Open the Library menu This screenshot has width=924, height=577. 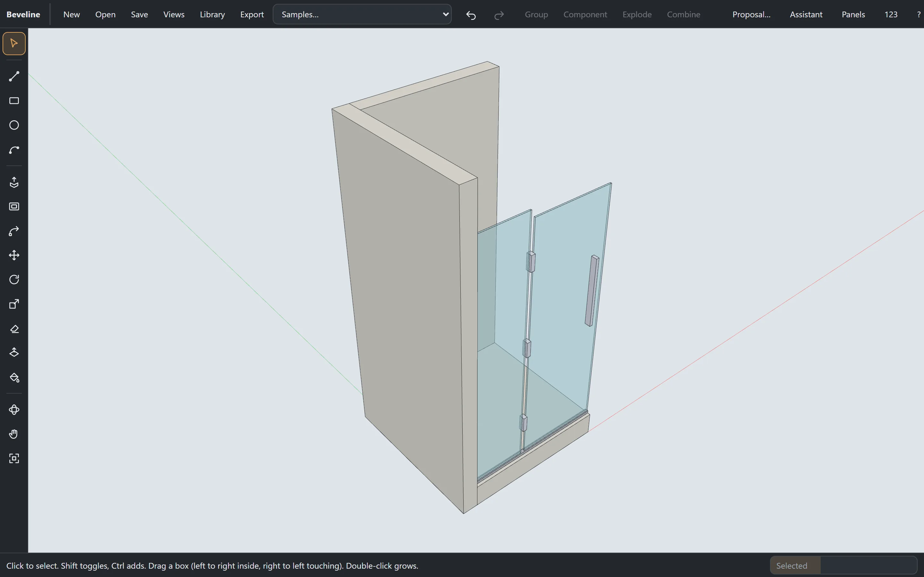pos(212,14)
